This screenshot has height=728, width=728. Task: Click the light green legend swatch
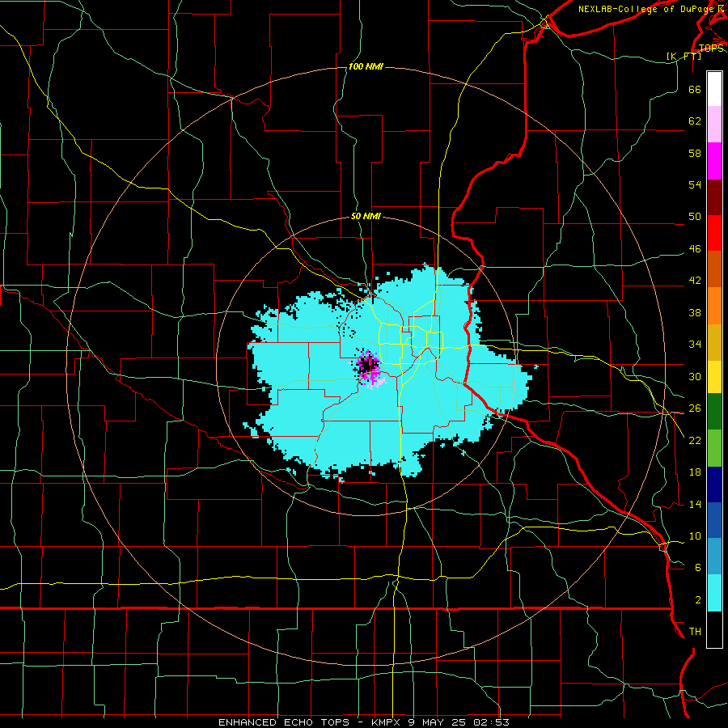click(x=714, y=448)
